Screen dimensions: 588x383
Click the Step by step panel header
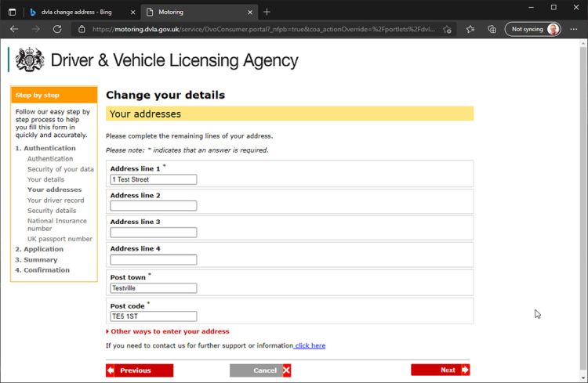[54, 95]
